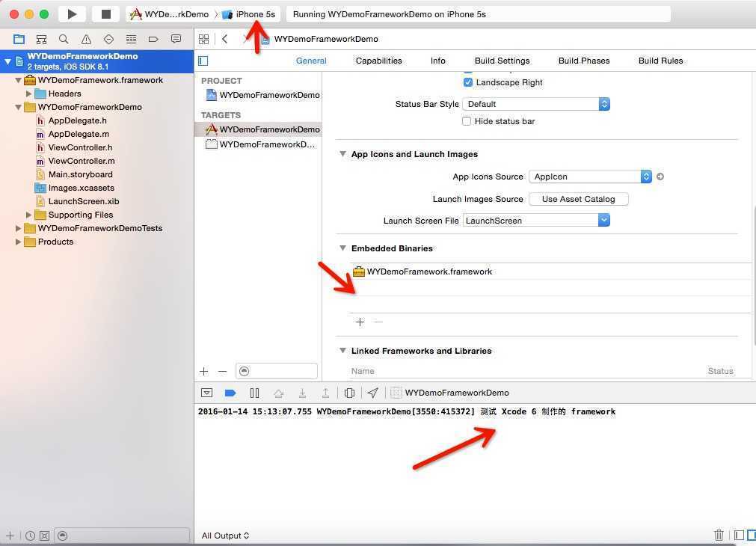Screen dimensions: 756x546
Task: Click the remove target minus button
Action: [x=222, y=371]
